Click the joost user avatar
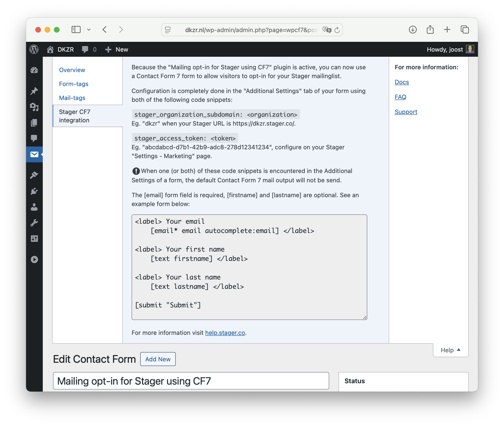 coord(470,49)
